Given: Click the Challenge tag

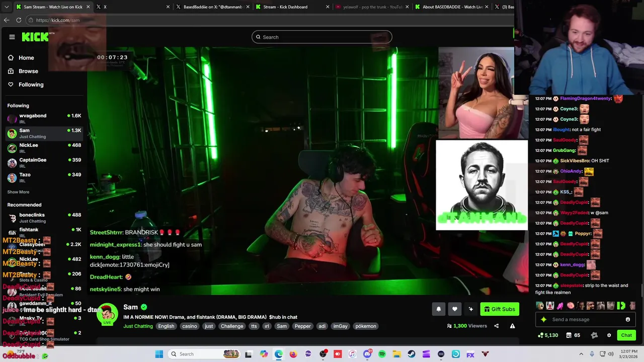Looking at the screenshot, I should [x=232, y=326].
